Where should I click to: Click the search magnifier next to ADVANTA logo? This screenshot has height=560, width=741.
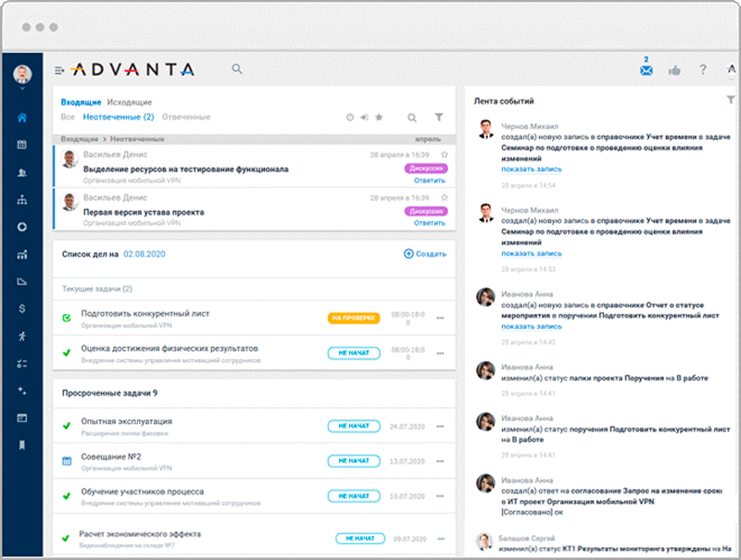(x=237, y=69)
